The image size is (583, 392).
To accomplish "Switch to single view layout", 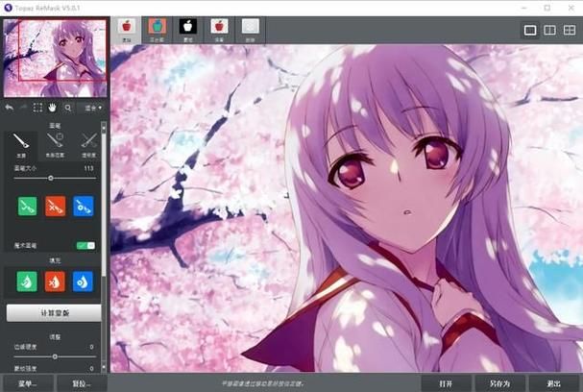I will click(x=529, y=31).
